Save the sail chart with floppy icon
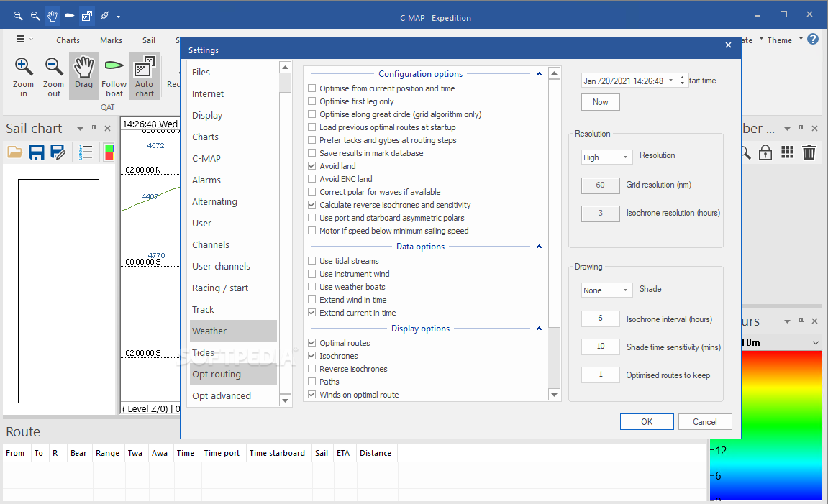The image size is (828, 504). point(37,152)
